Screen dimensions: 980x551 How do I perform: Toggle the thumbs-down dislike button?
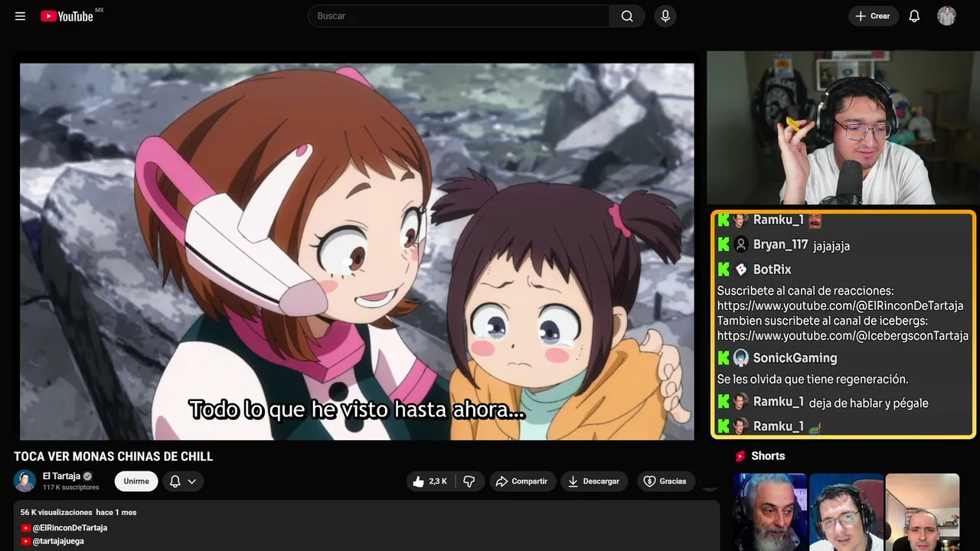(469, 481)
